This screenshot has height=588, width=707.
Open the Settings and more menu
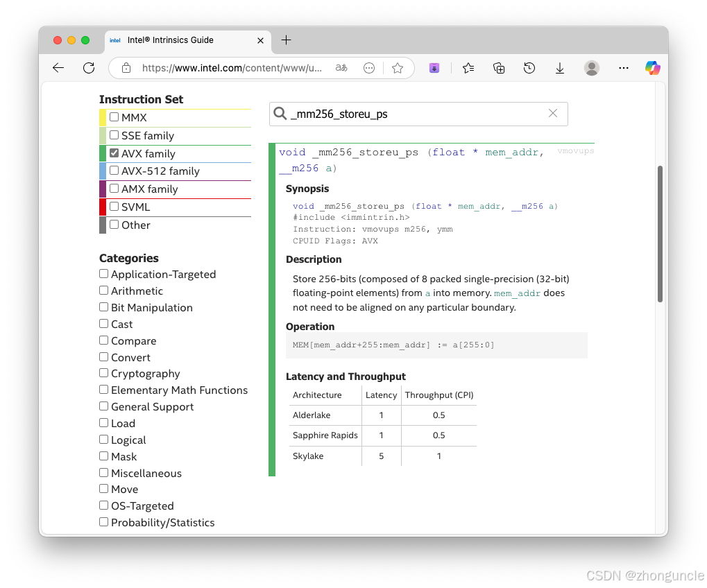pos(623,68)
